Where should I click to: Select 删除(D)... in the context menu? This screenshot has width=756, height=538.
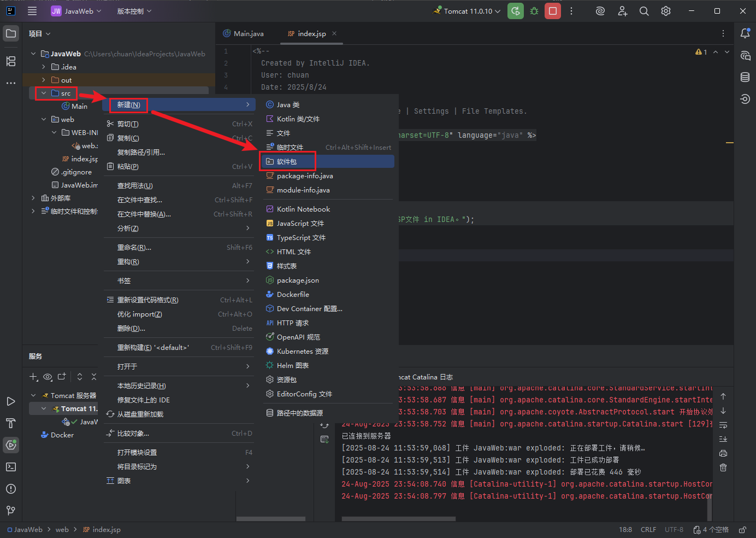tap(179, 328)
